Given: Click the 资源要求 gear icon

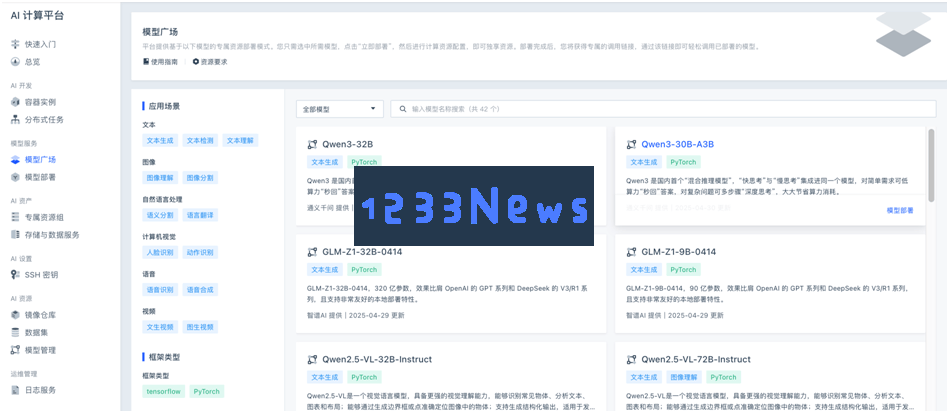Looking at the screenshot, I should point(195,62).
